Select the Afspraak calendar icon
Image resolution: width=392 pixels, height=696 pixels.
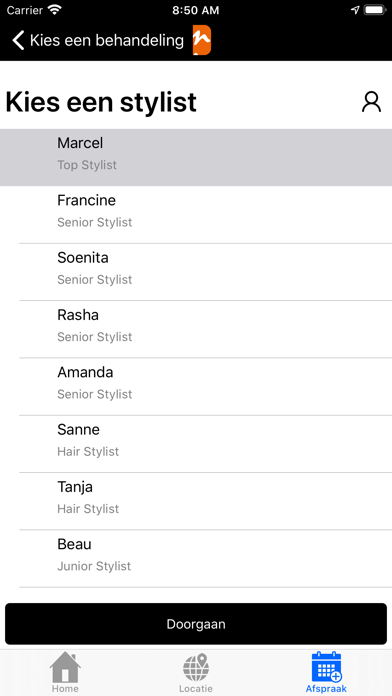326,667
